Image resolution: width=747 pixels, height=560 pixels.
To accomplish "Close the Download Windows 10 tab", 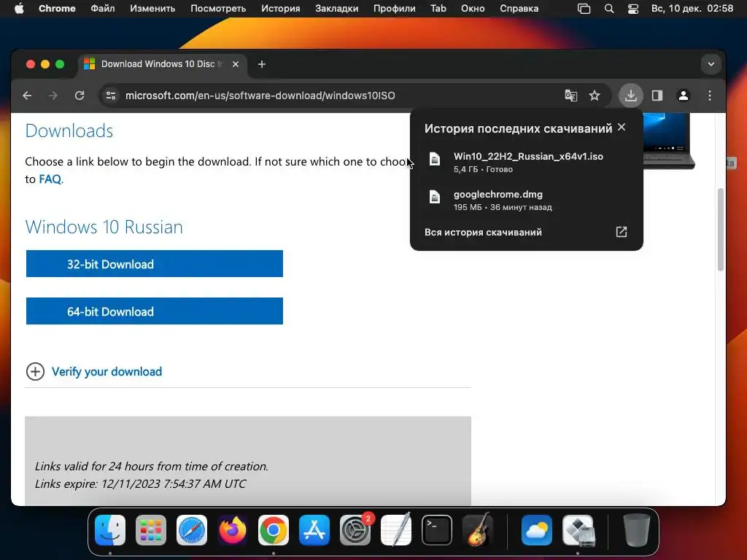I will [x=236, y=64].
